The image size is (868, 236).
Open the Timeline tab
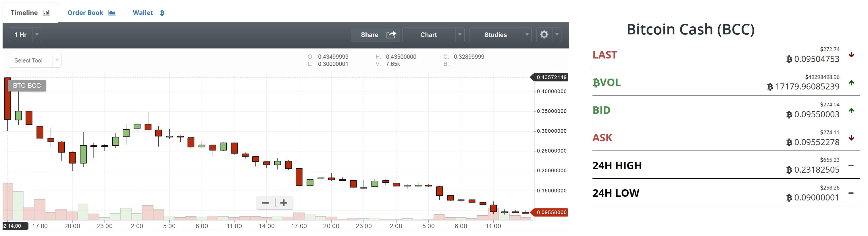coord(30,13)
